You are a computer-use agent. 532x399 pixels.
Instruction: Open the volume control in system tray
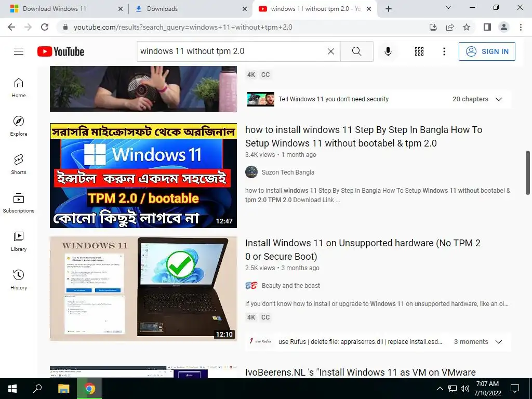(x=465, y=389)
